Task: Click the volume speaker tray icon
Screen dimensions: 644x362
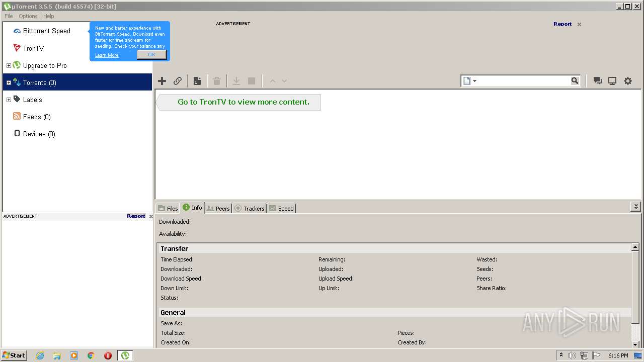Action: coord(572,355)
